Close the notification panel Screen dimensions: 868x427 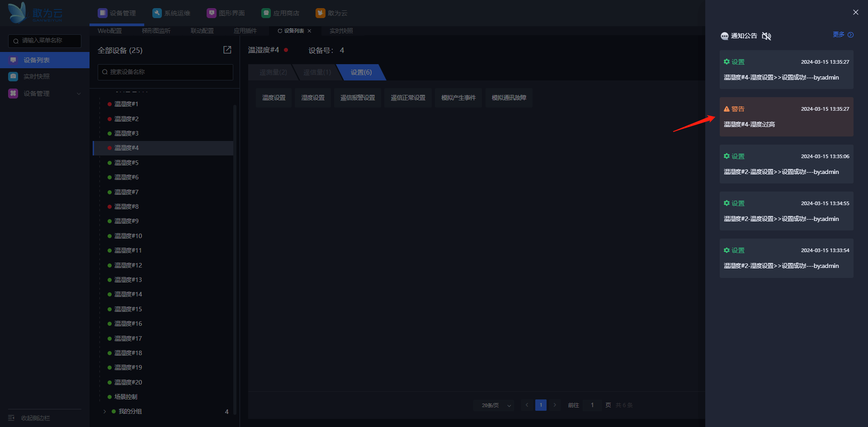pyautogui.click(x=855, y=12)
